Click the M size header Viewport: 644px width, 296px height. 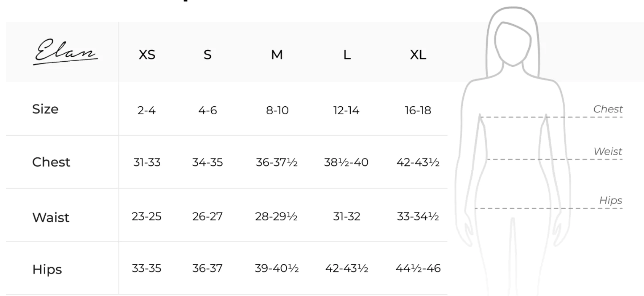coord(277,55)
